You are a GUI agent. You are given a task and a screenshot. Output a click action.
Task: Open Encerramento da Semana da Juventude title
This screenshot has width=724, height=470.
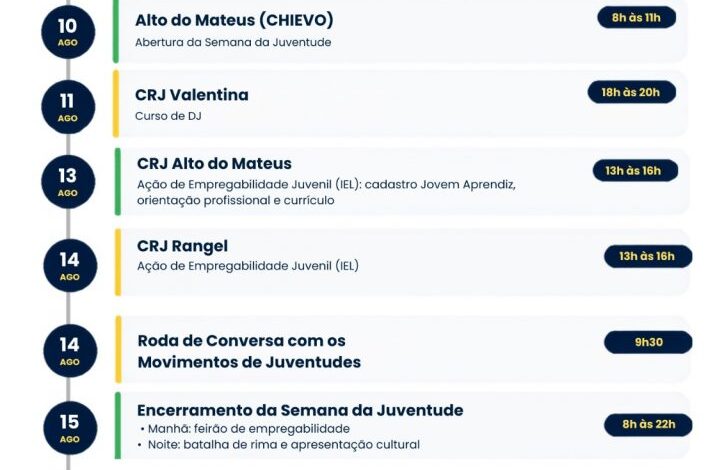tap(300, 410)
